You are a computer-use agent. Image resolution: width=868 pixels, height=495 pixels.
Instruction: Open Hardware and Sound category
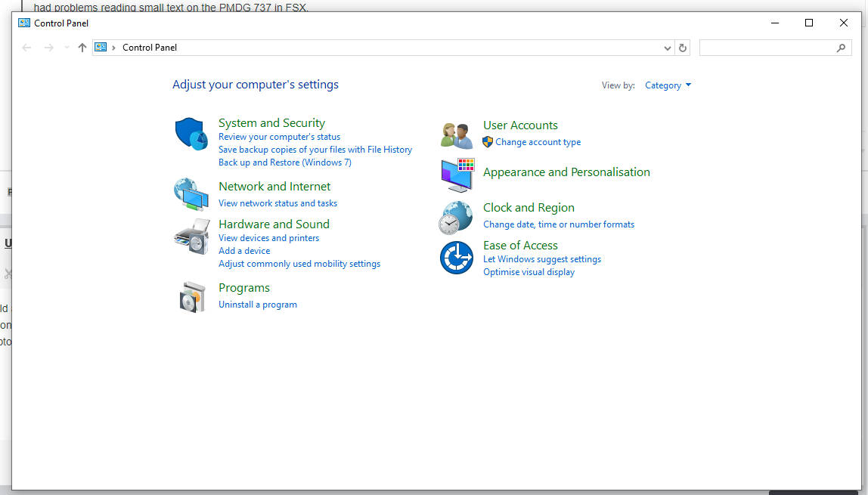[x=274, y=224]
